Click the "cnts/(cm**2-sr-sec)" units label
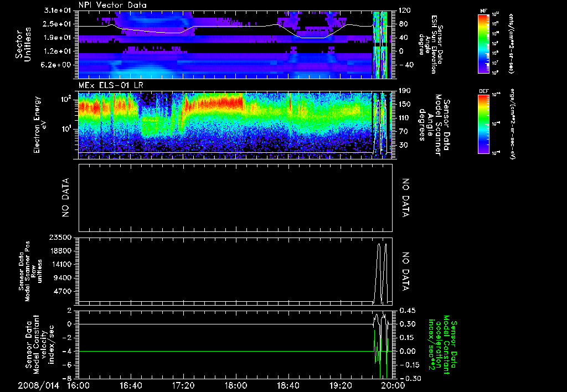Viewport: 567px width, 392px height. click(512, 44)
